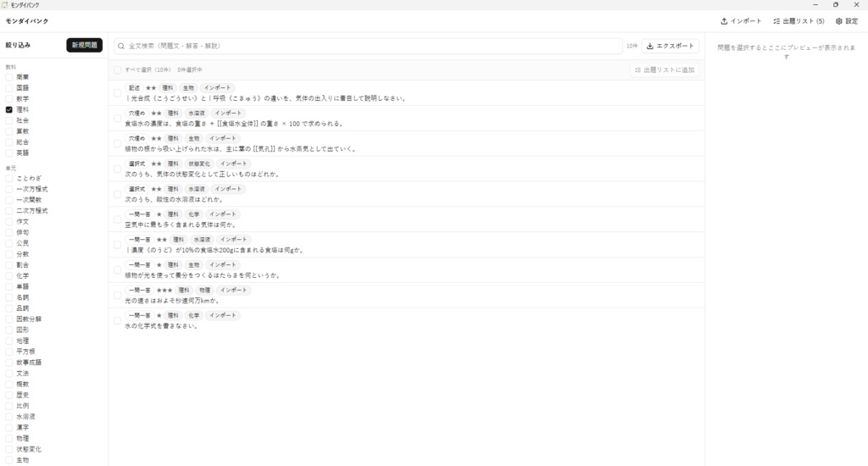This screenshot has width=868, height=466.
Task: Tick the すべて選択 (10件) checkbox
Action: (117, 70)
